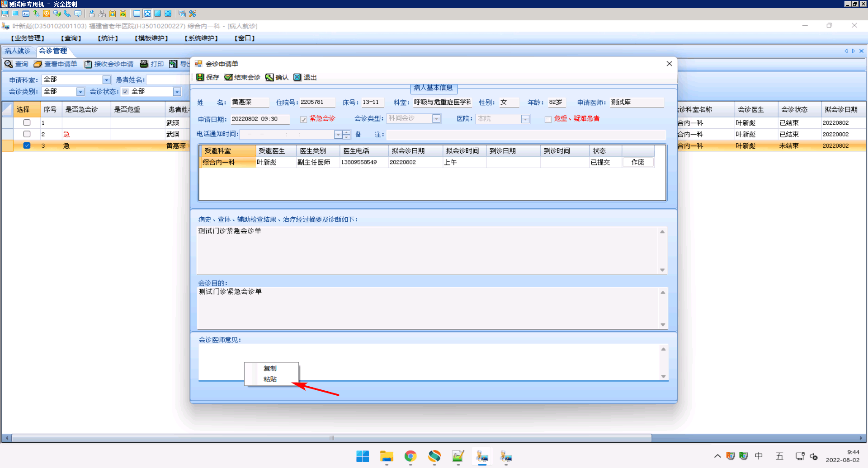
Task: Click into the 病史 summary text area
Action: tap(428, 250)
